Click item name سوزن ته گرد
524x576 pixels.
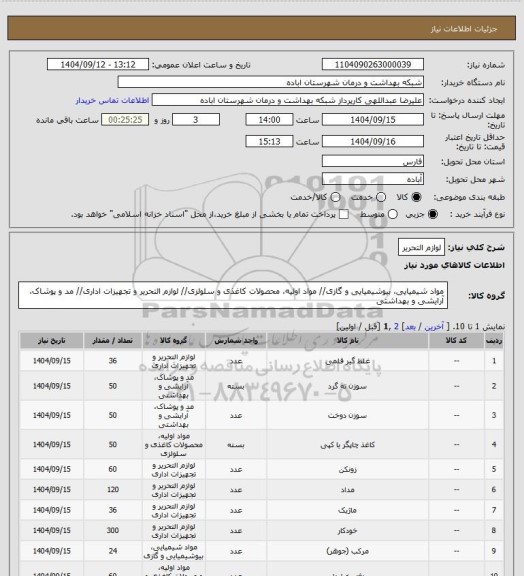pos(348,386)
